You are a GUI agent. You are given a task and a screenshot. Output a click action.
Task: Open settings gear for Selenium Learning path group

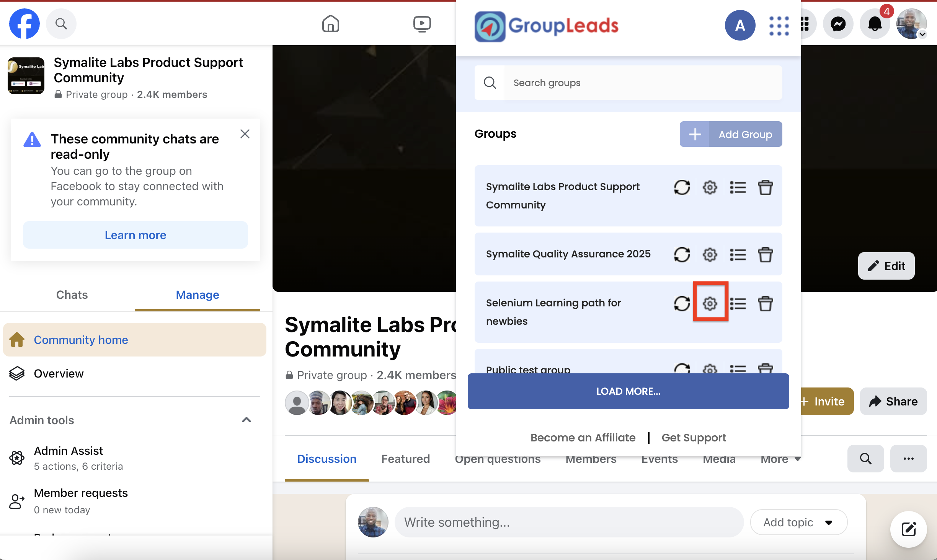point(710,303)
